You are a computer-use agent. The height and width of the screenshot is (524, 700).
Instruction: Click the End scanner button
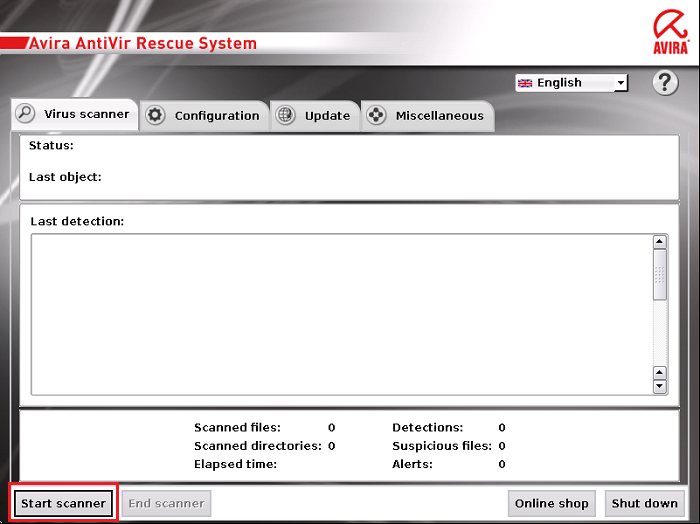click(x=167, y=503)
